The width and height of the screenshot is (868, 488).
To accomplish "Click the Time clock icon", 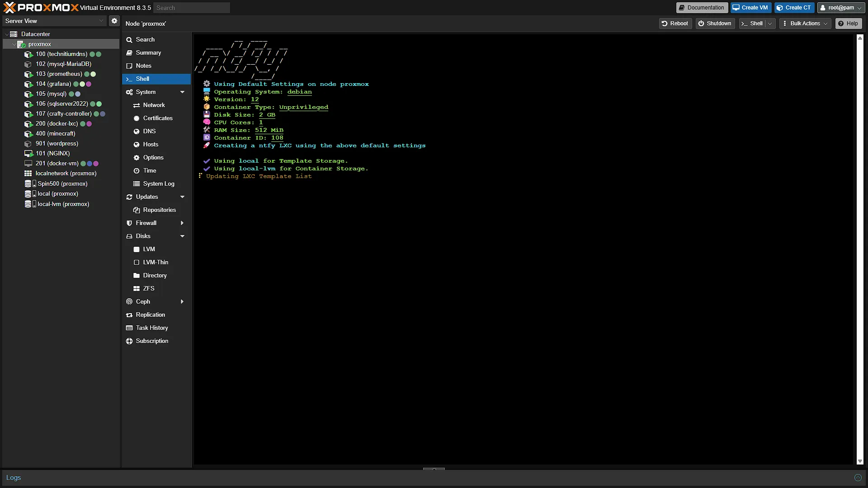I will tap(137, 171).
